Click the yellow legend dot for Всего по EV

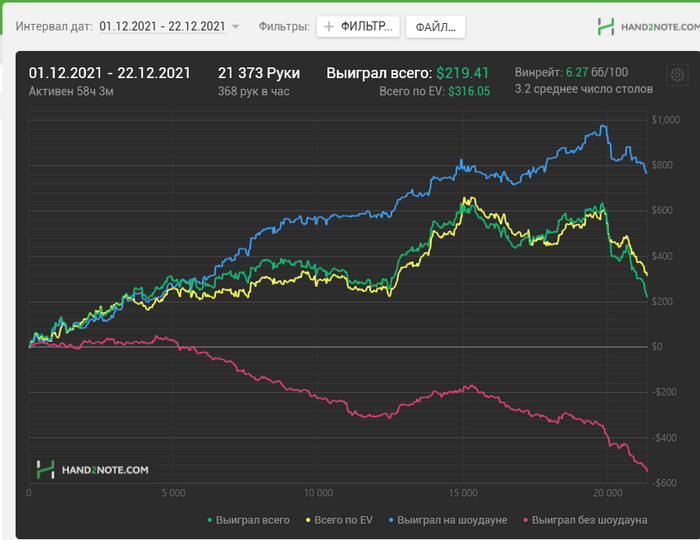pos(308,520)
